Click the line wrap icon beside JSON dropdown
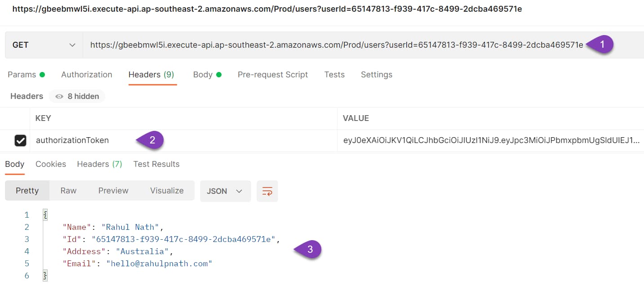Viewport: 644px width, 291px height. tap(267, 191)
